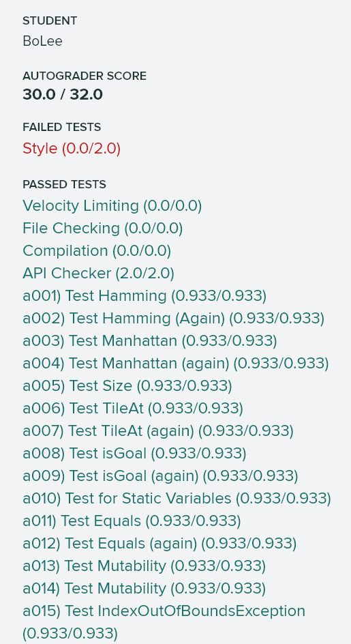The height and width of the screenshot is (644, 351).
Task: Open a005) Test Size result
Action: (x=127, y=387)
